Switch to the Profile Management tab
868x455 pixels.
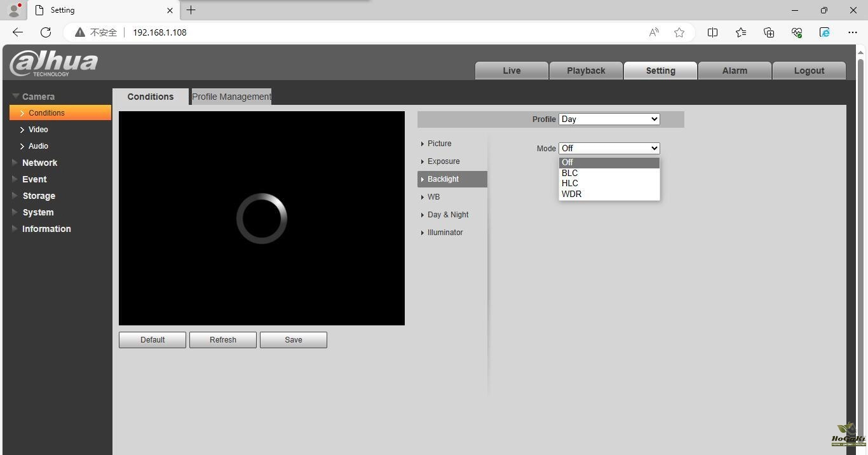click(231, 97)
